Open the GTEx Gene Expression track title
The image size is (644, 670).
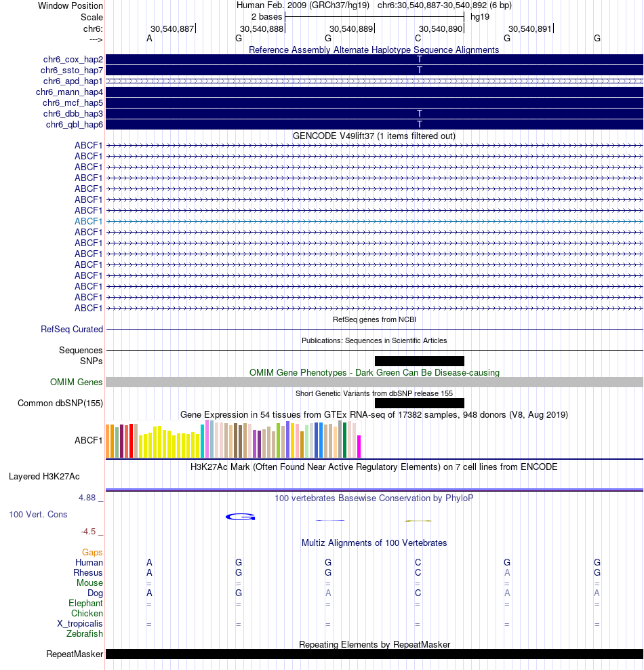click(x=374, y=414)
